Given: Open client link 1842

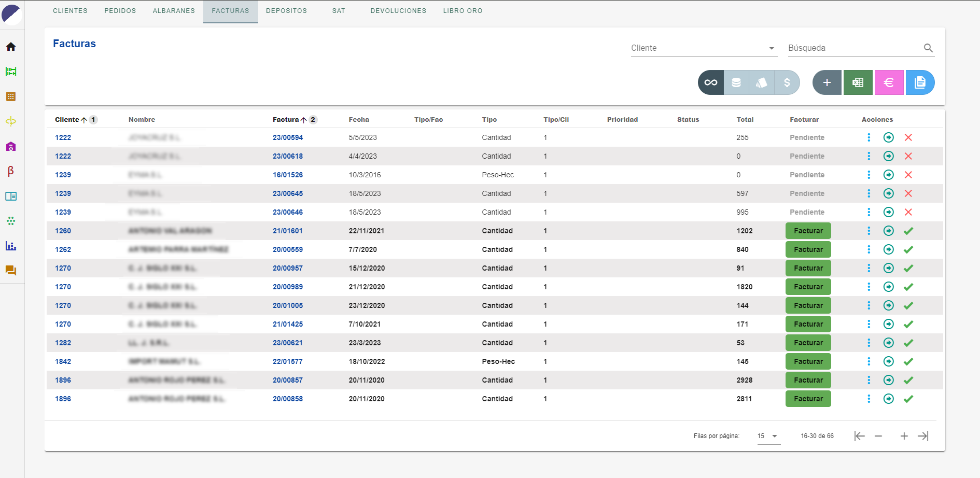Looking at the screenshot, I should [x=63, y=361].
